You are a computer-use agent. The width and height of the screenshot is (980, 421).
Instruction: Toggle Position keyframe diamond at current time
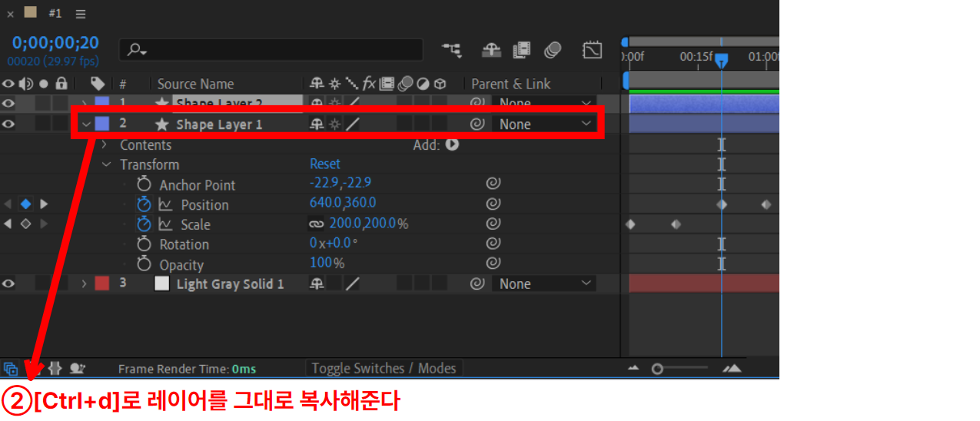pyautogui.click(x=25, y=204)
